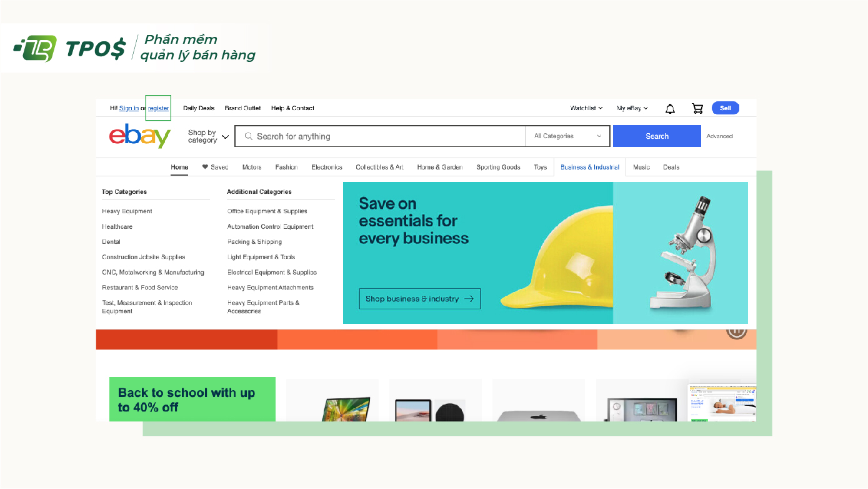Click the eBay logo
This screenshot has width=868, height=489.
point(139,136)
